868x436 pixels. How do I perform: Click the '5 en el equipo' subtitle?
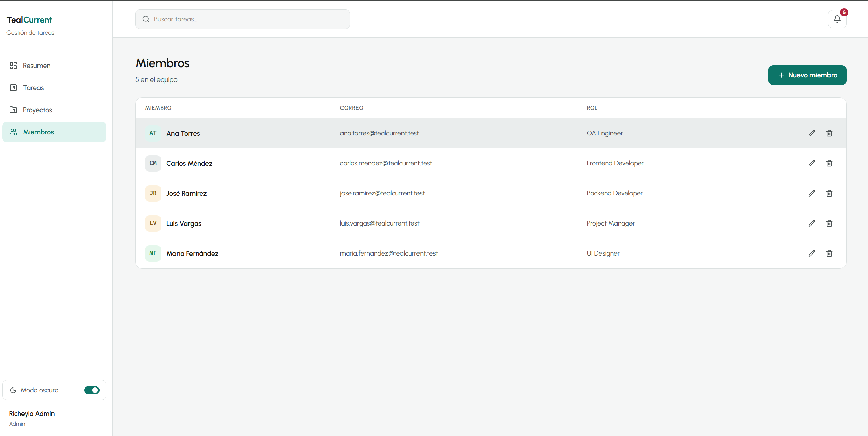pos(156,79)
